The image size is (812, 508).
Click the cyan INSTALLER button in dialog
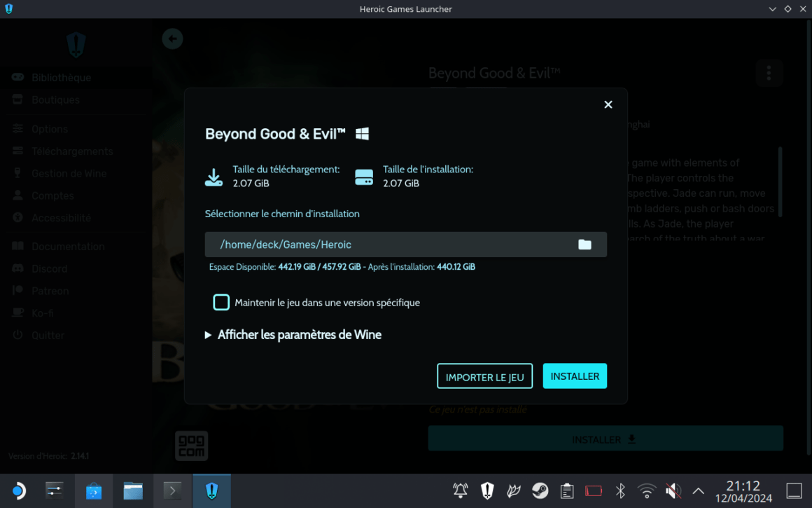pyautogui.click(x=575, y=376)
